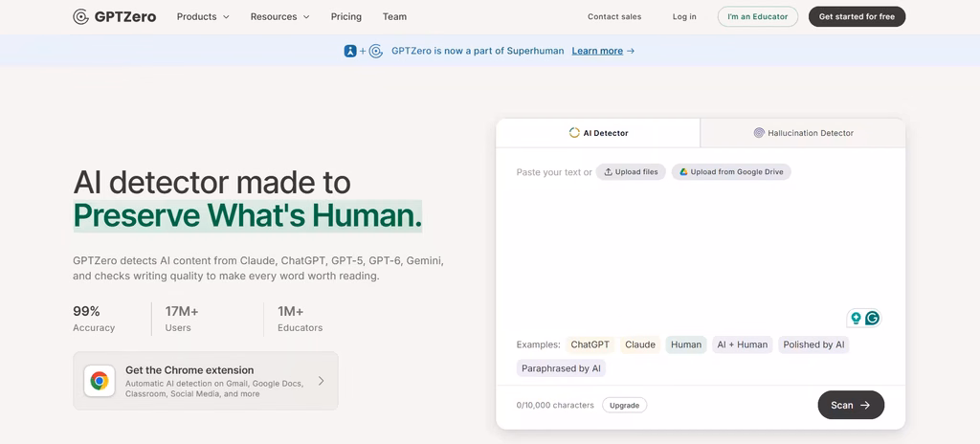Click the 0/10,000 characters counter text
This screenshot has height=444, width=980.
click(x=555, y=405)
